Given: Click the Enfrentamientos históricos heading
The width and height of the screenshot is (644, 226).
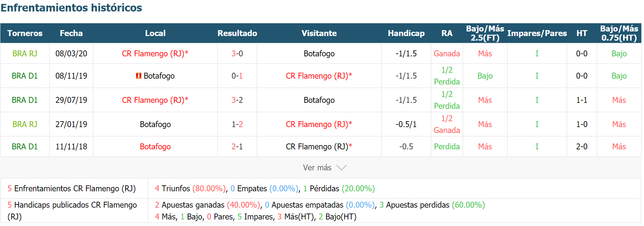Looking at the screenshot, I should pos(71,8).
